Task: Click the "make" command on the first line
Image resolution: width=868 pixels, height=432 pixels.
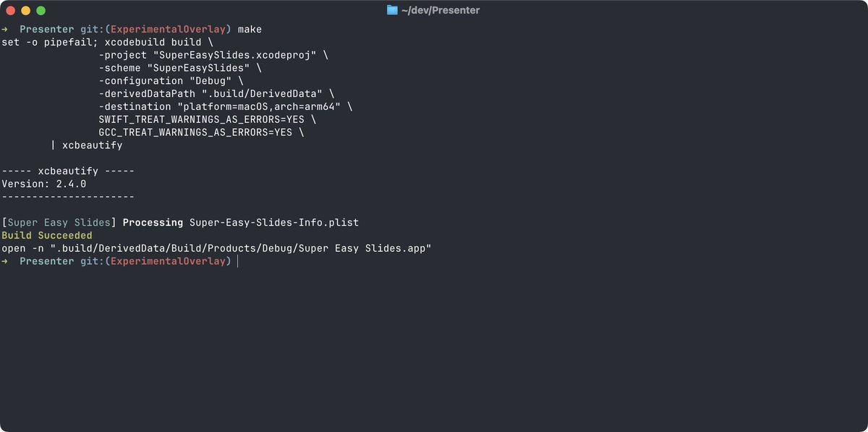Action: 250,30
